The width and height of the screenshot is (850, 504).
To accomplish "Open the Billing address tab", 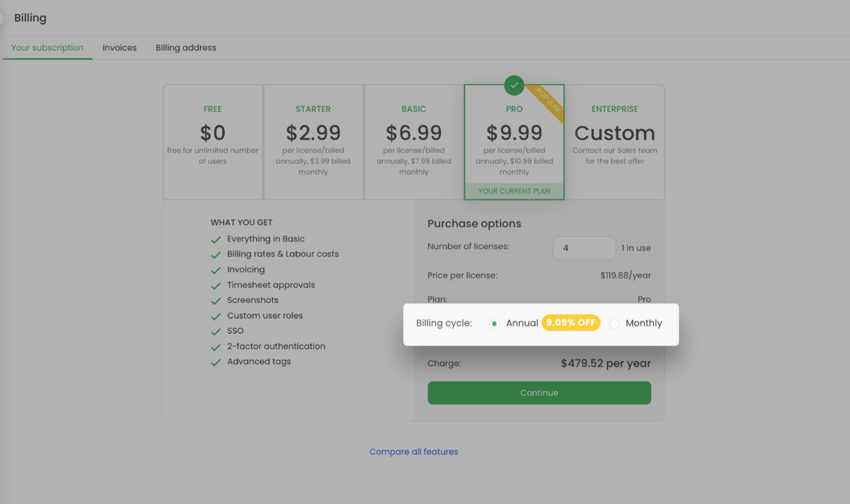I will pyautogui.click(x=186, y=48).
